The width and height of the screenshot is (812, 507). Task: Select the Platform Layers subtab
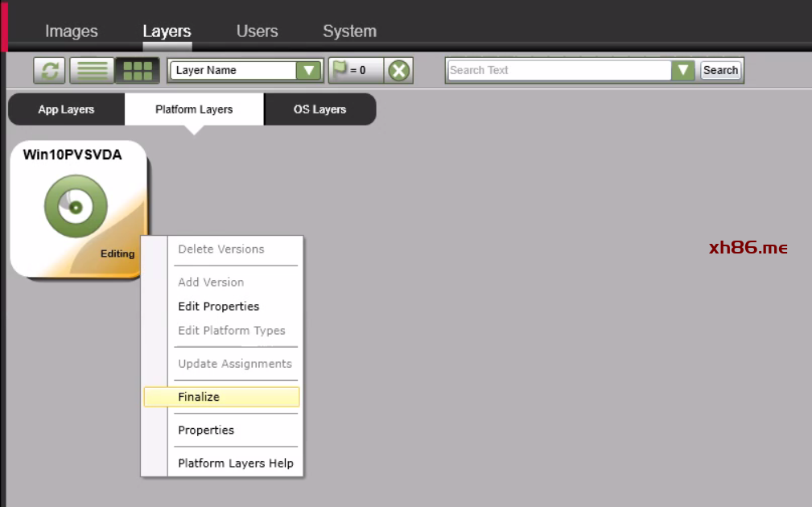tap(194, 109)
